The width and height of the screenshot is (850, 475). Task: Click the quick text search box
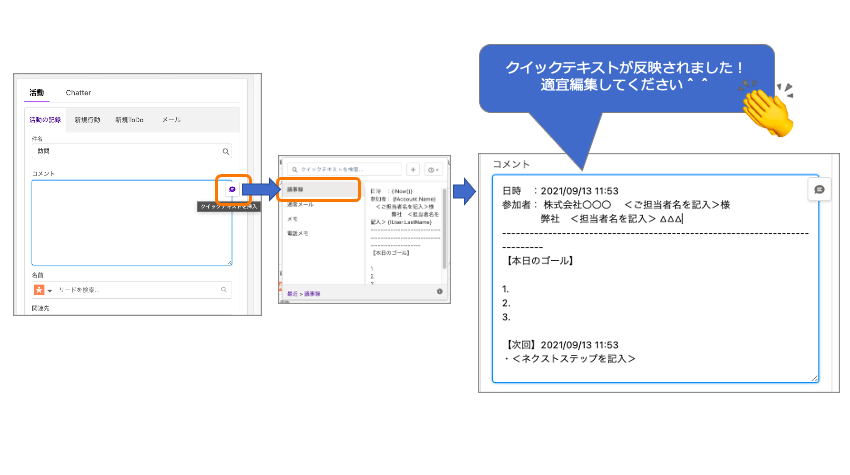345,170
